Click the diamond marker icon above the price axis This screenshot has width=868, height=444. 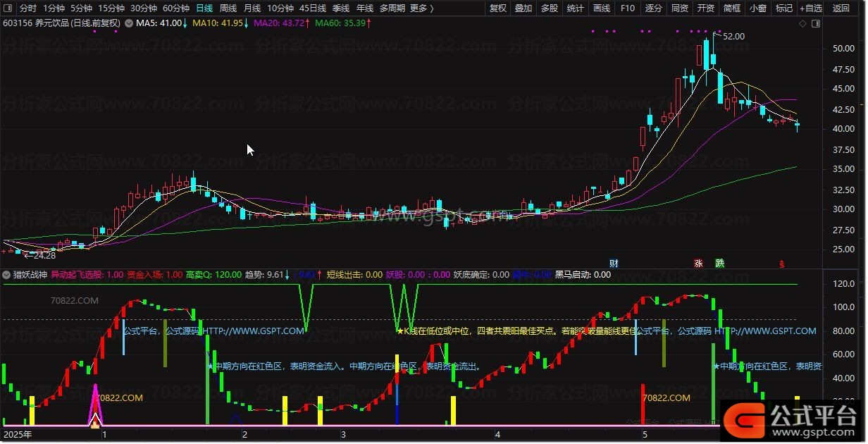[x=802, y=23]
